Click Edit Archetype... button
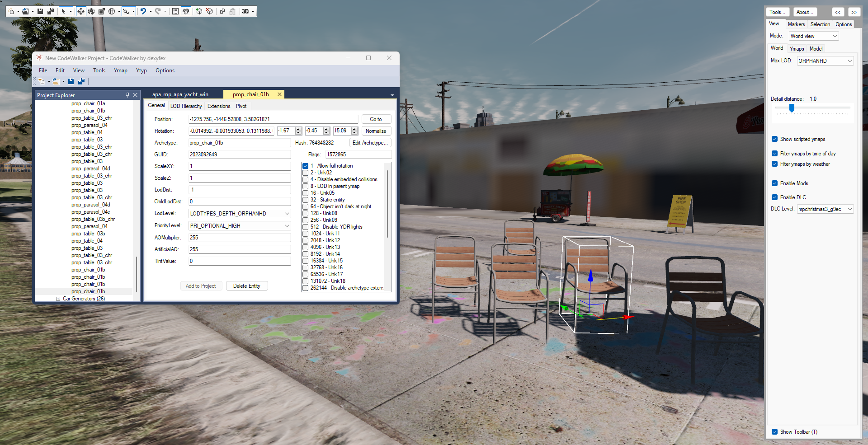 (x=370, y=143)
